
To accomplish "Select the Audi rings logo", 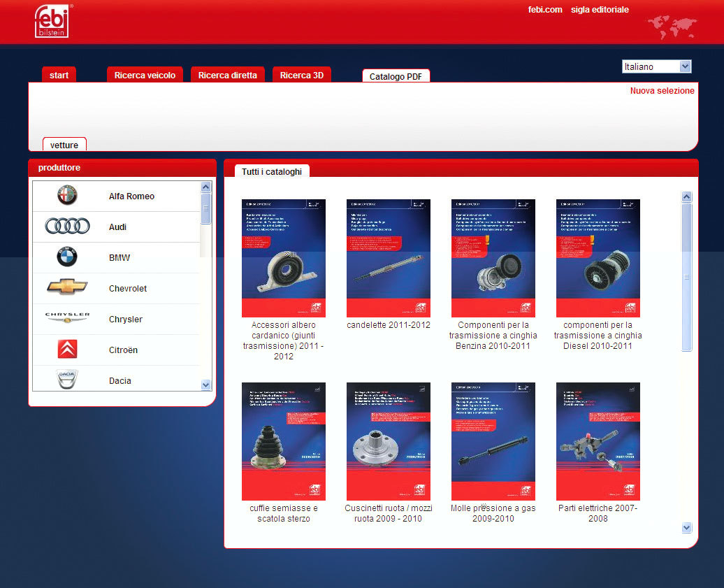I will (x=67, y=226).
